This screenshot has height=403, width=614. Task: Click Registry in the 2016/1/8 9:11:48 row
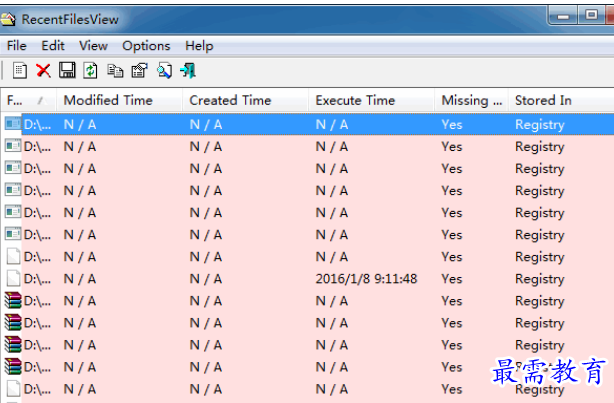coord(540,279)
